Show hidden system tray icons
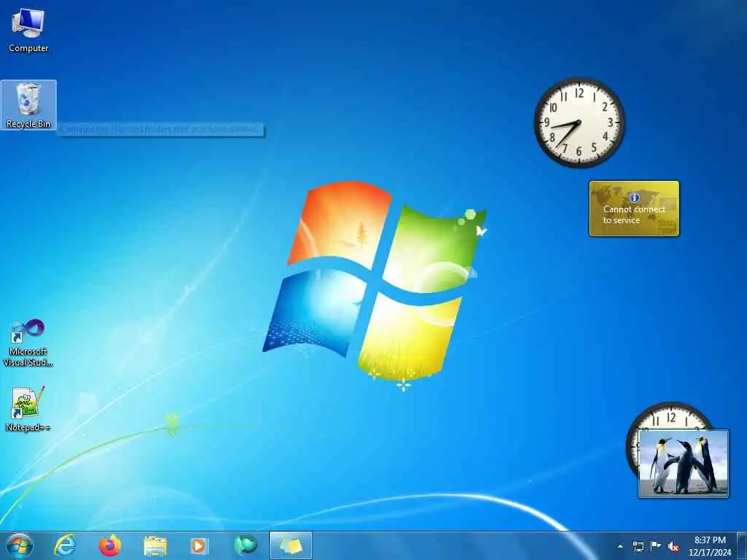Image resolution: width=747 pixels, height=560 pixels. point(620,547)
